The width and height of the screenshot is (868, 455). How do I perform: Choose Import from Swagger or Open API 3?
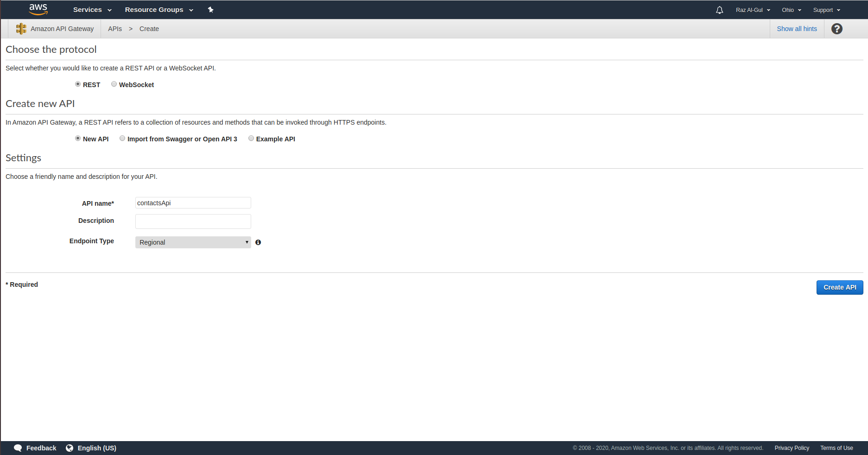(122, 138)
